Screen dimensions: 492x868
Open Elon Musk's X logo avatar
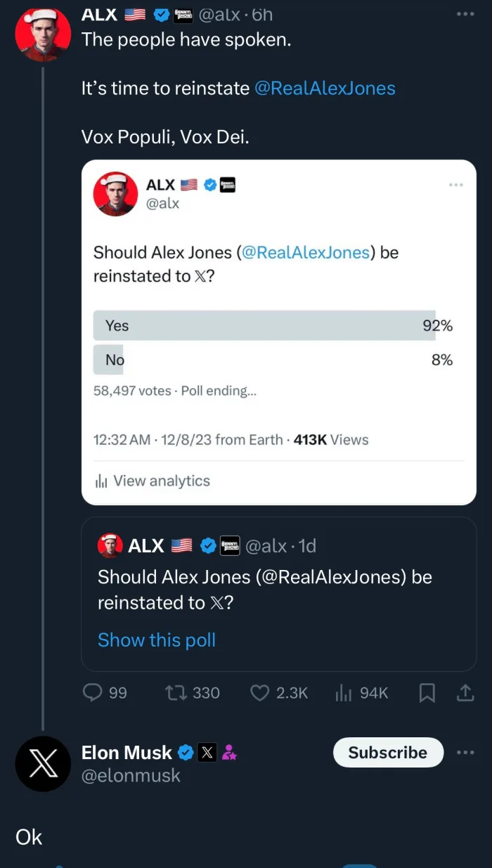pyautogui.click(x=43, y=764)
